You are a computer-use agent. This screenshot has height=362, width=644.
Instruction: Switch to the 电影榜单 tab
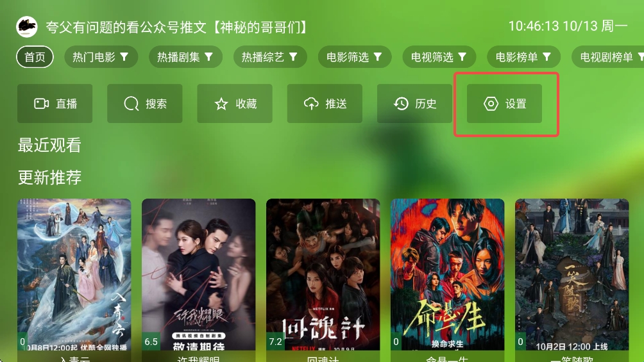tap(523, 57)
